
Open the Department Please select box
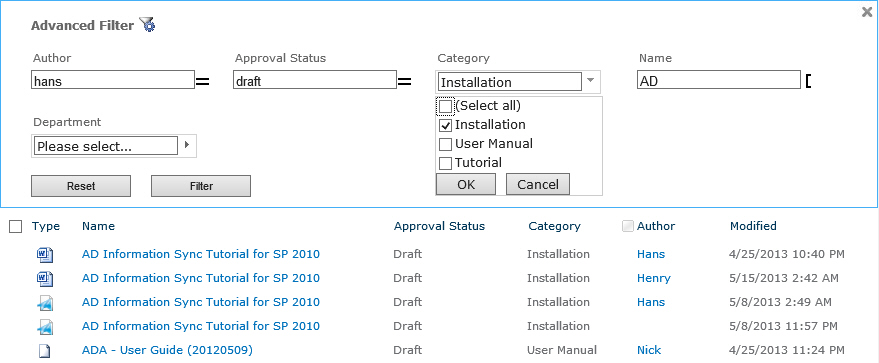point(105,146)
